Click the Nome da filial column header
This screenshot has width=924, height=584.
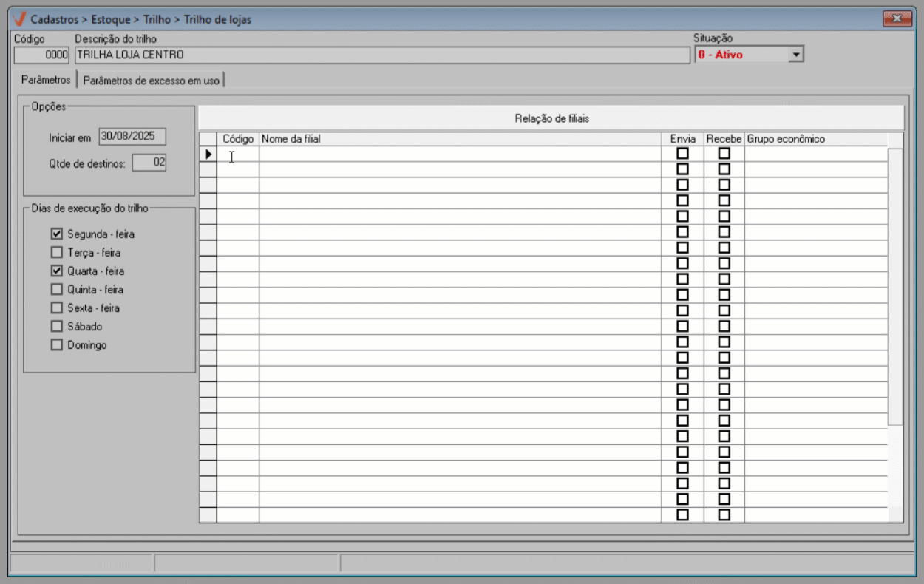tap(460, 139)
